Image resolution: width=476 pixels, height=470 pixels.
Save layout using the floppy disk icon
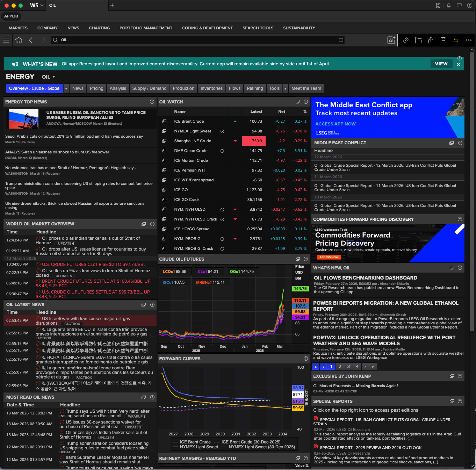(x=443, y=40)
